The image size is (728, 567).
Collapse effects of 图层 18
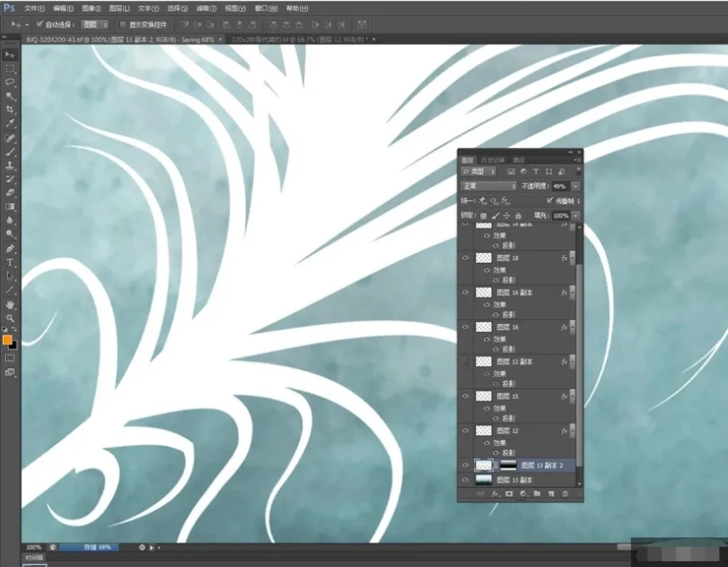click(572, 257)
